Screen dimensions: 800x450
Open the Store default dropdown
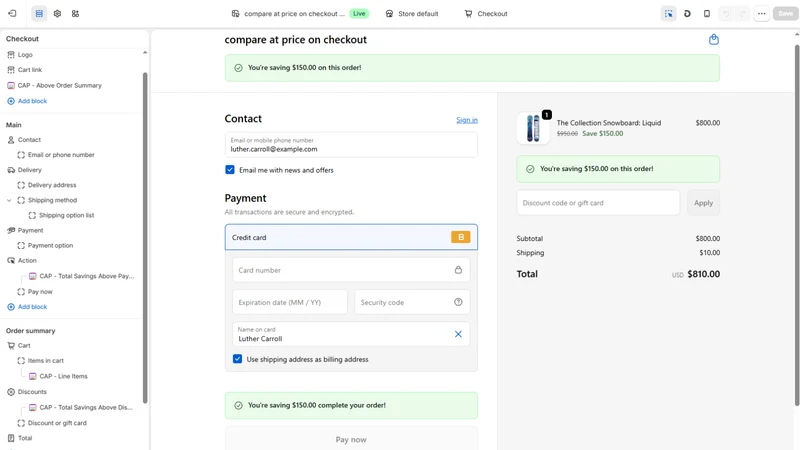point(412,14)
